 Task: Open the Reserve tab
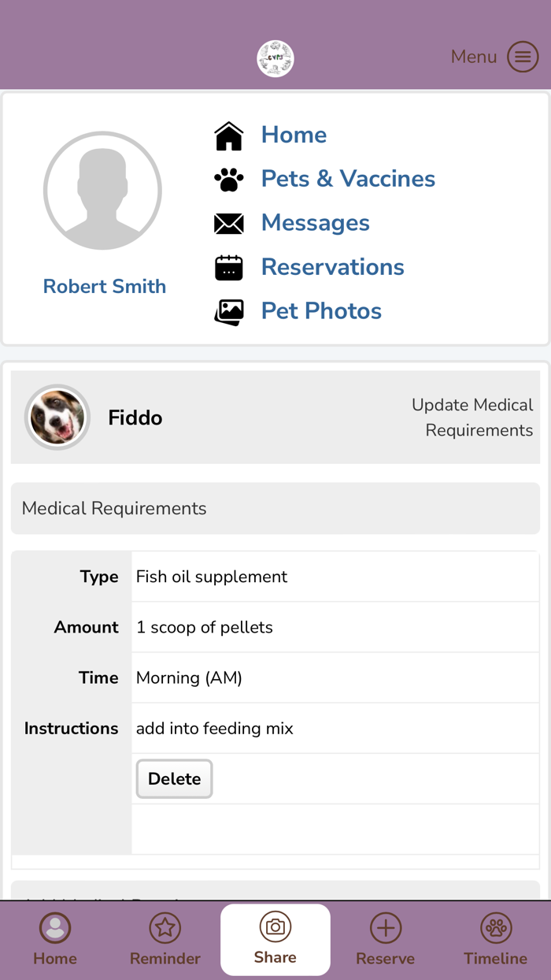(386, 939)
